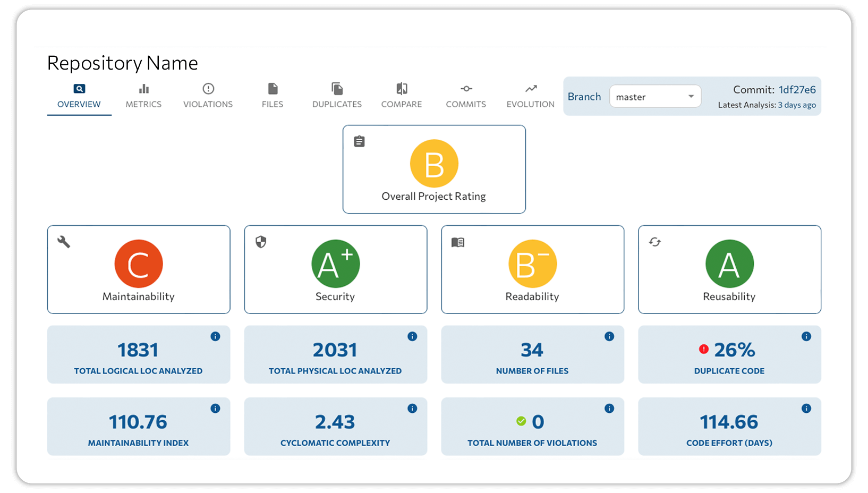Click the info icon on Cyclomatic Complexity card
Viewport: 868px width, 493px height.
click(412, 409)
